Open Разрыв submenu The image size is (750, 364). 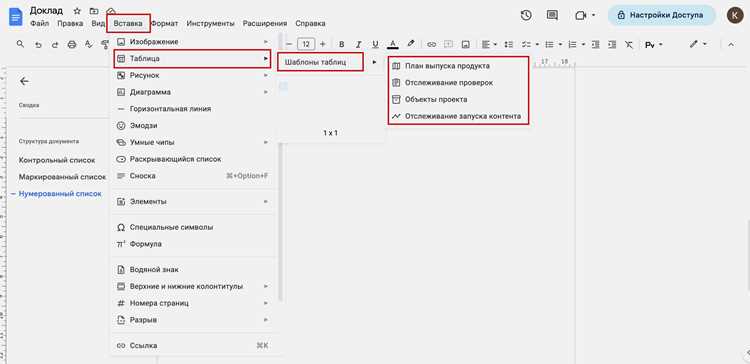point(193,320)
